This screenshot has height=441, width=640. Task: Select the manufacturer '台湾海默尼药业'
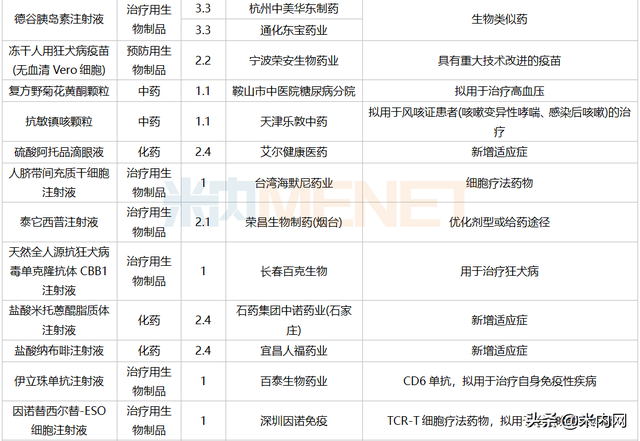[x=294, y=183]
